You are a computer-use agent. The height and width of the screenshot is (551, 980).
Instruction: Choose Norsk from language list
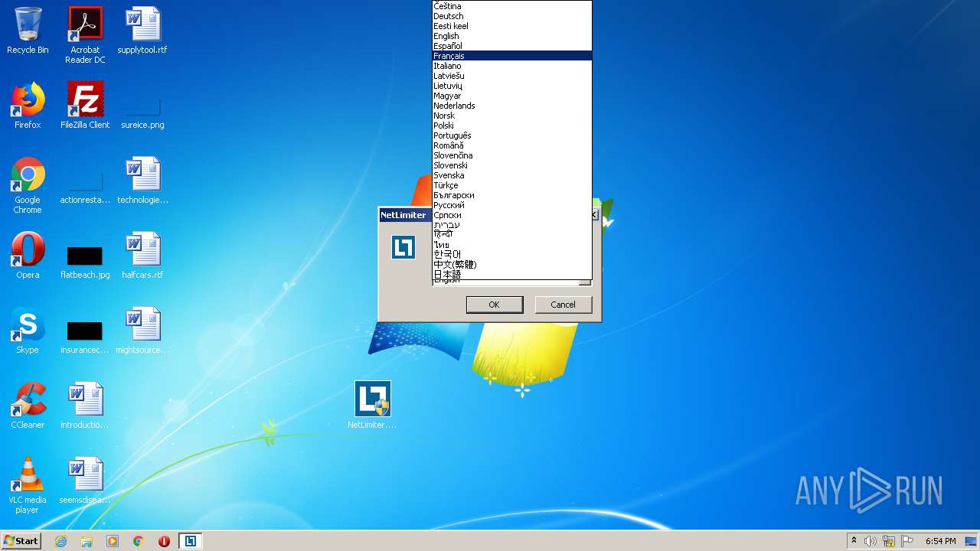512,116
